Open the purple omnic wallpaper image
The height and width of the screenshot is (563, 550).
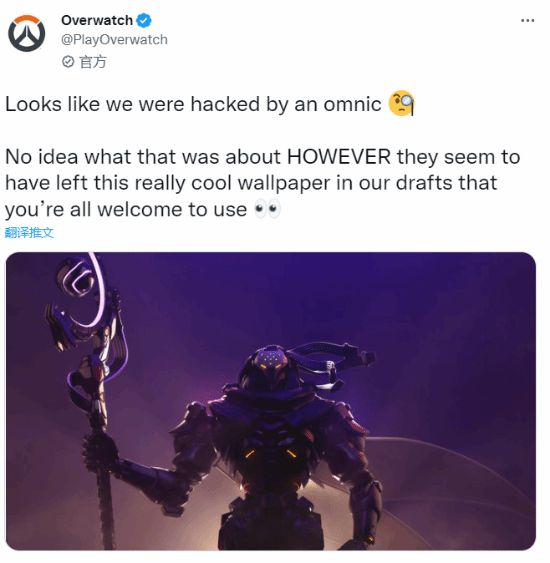(271, 401)
